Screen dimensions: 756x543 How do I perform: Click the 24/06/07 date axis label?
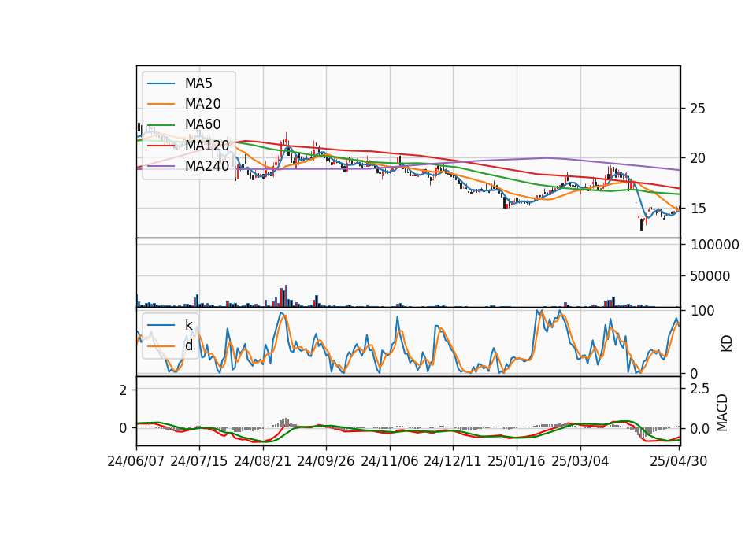click(x=135, y=461)
